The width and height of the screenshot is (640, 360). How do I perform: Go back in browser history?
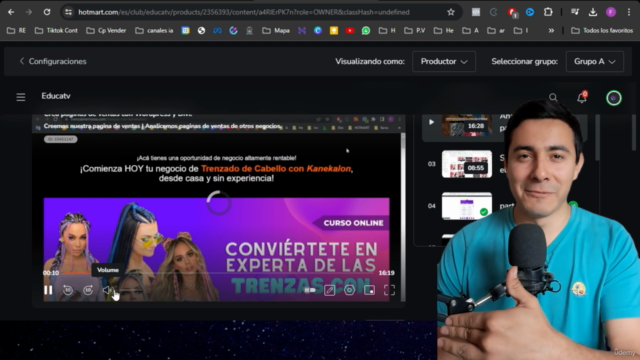(11, 12)
